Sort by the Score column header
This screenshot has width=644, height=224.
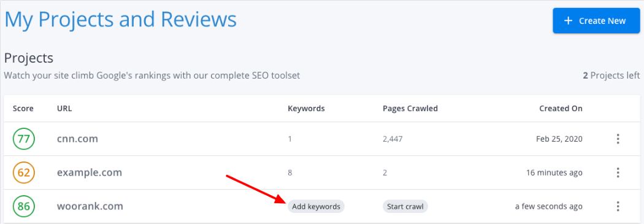tap(23, 109)
